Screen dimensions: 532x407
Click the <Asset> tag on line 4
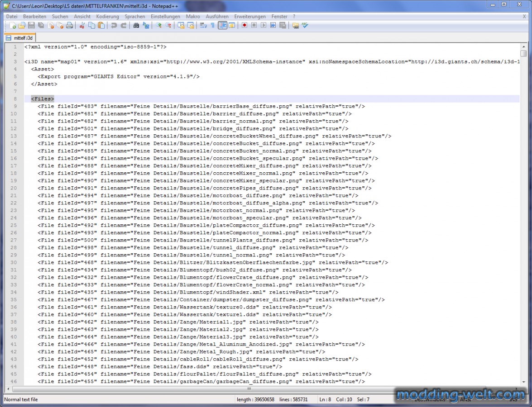pos(43,69)
